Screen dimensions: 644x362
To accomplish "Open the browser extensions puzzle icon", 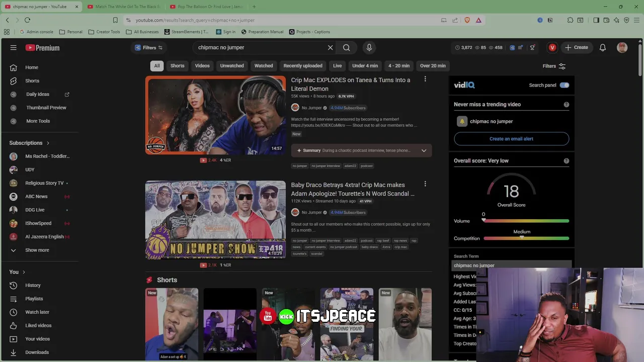I will point(570,20).
